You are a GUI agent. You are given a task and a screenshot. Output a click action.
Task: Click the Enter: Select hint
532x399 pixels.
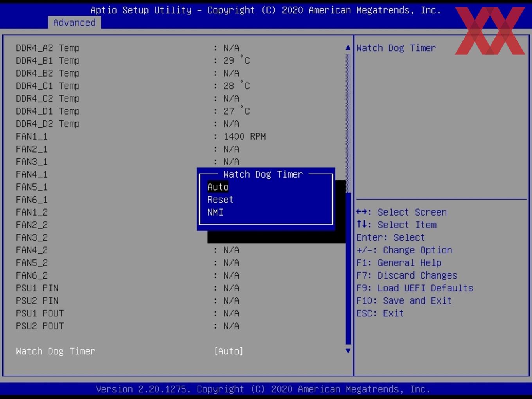click(390, 237)
